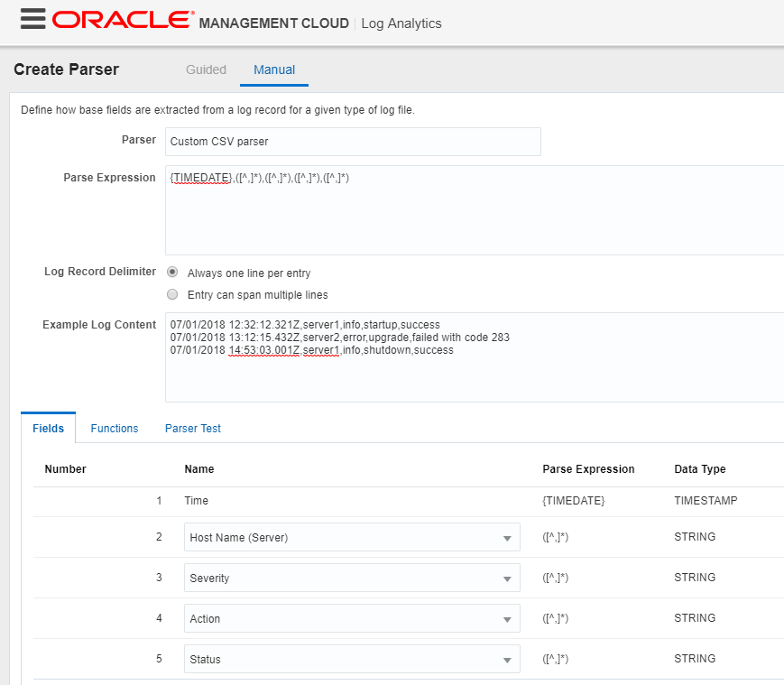Click inside the Parse Expression text area
The image size is (784, 685).
click(475, 210)
